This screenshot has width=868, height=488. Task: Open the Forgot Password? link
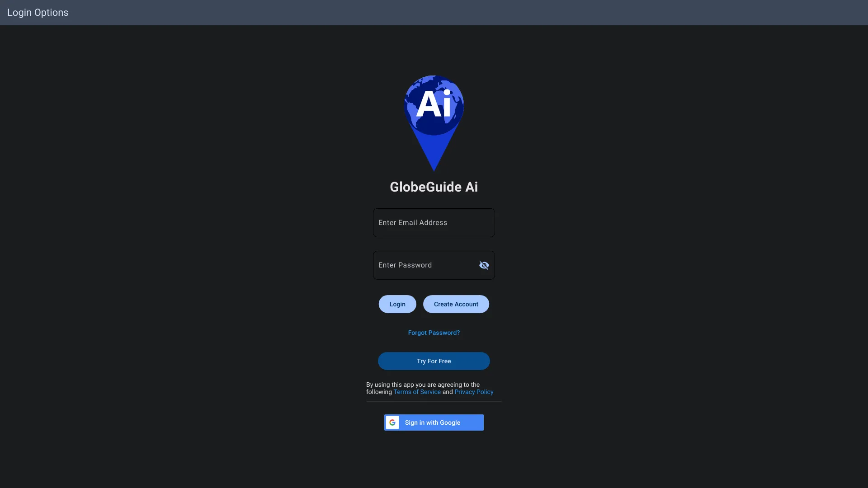(x=434, y=333)
